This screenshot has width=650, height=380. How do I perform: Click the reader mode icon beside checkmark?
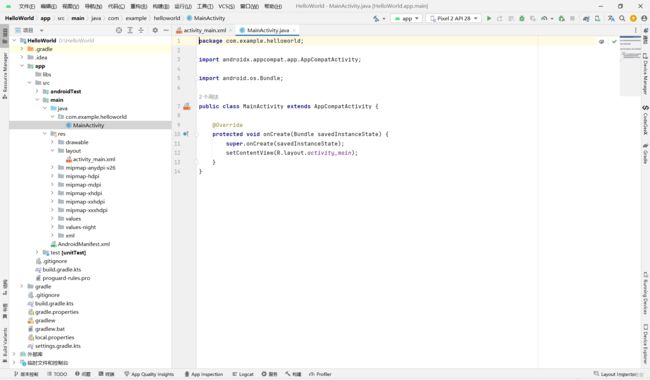click(x=601, y=41)
